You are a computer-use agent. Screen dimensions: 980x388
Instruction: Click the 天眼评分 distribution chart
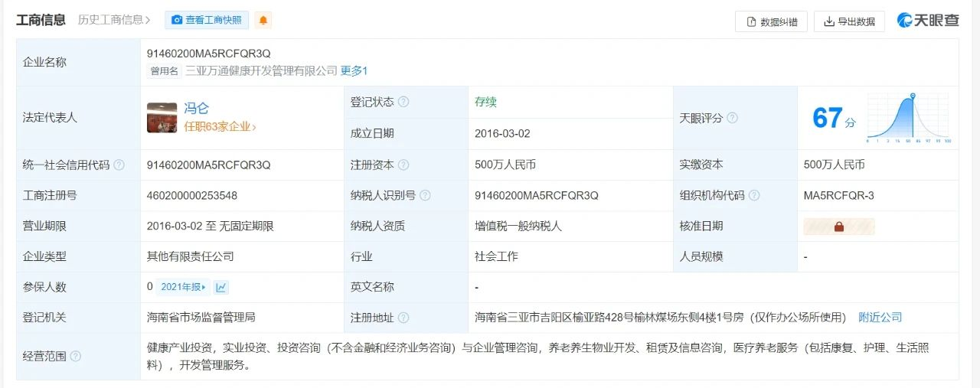(909, 119)
